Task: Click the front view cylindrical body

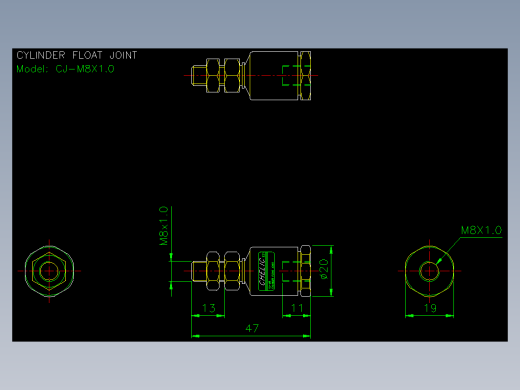Action: 273,271
